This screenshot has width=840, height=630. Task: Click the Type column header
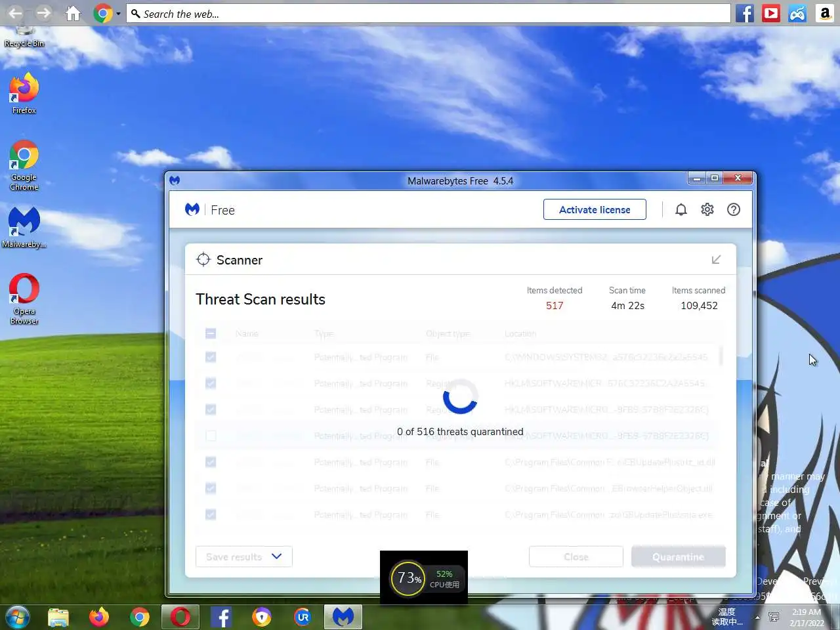tap(324, 333)
